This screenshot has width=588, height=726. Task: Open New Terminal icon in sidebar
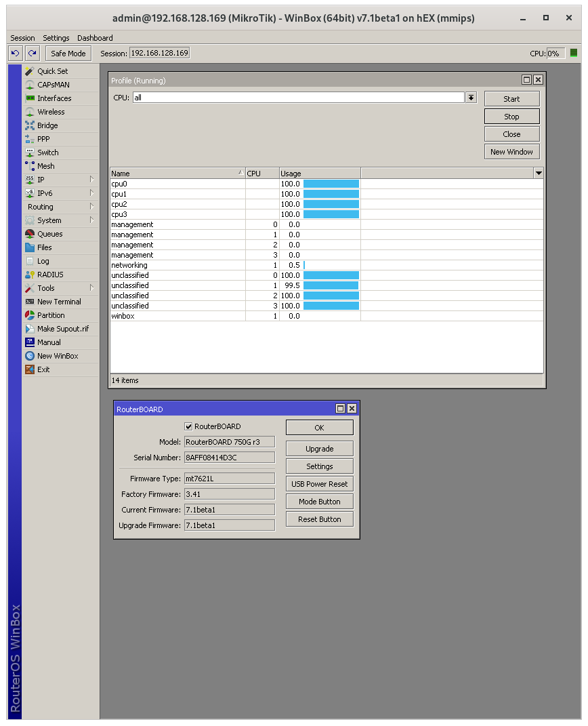[x=30, y=302]
